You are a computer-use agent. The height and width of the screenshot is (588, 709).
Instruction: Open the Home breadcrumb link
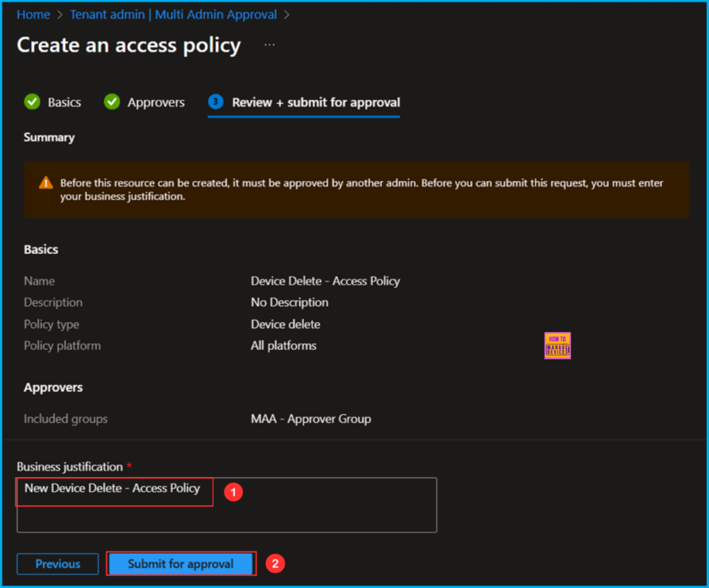point(33,14)
